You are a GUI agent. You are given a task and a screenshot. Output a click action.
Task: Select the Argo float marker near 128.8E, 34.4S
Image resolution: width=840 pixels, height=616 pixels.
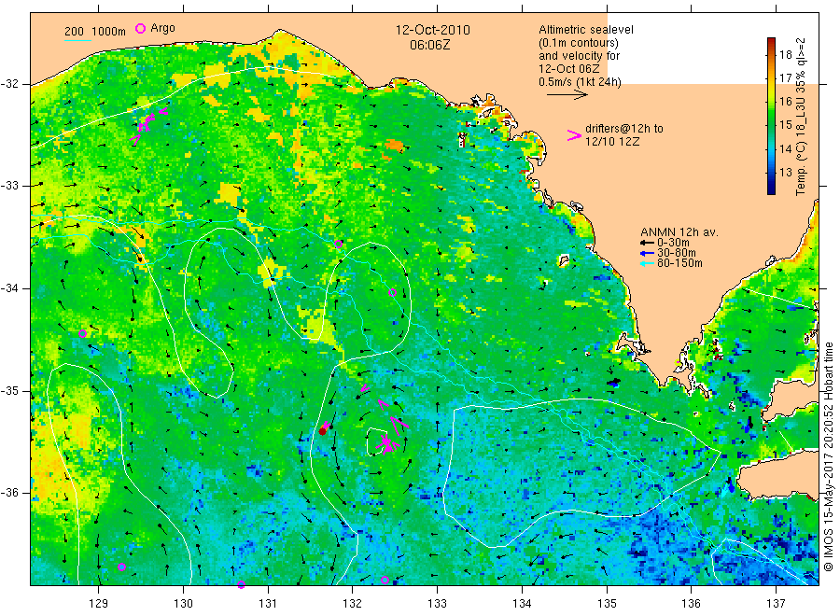tap(82, 334)
